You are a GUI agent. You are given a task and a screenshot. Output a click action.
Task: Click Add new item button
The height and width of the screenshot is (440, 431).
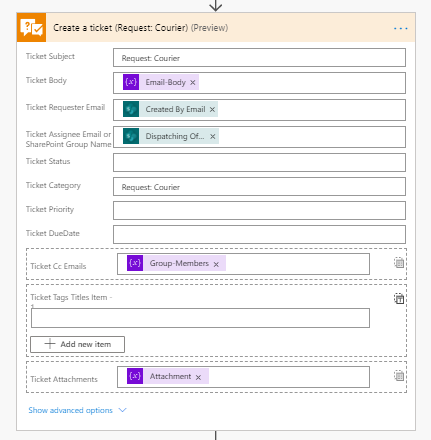tap(77, 344)
